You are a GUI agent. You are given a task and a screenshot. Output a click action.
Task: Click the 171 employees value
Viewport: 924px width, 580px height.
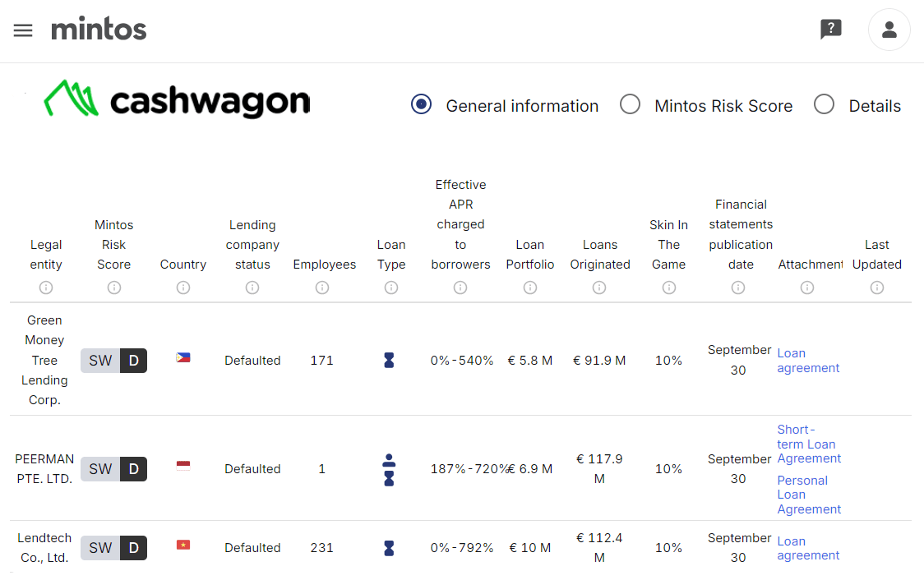point(321,361)
